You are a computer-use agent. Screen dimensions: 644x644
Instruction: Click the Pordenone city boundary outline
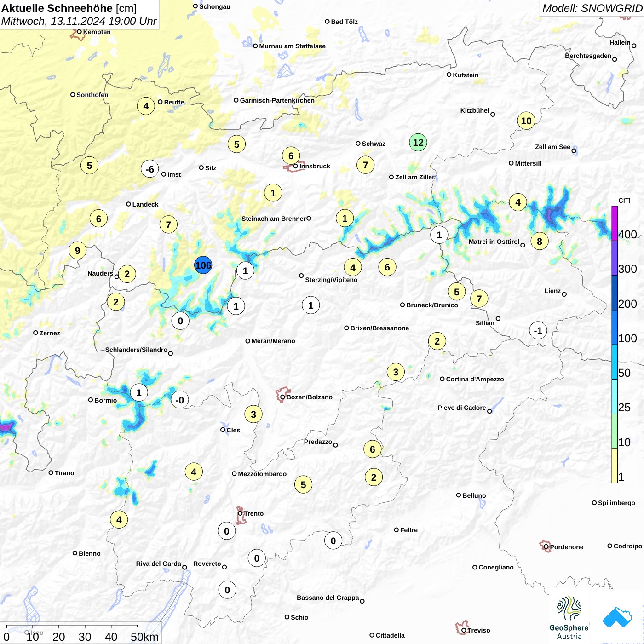[545, 546]
